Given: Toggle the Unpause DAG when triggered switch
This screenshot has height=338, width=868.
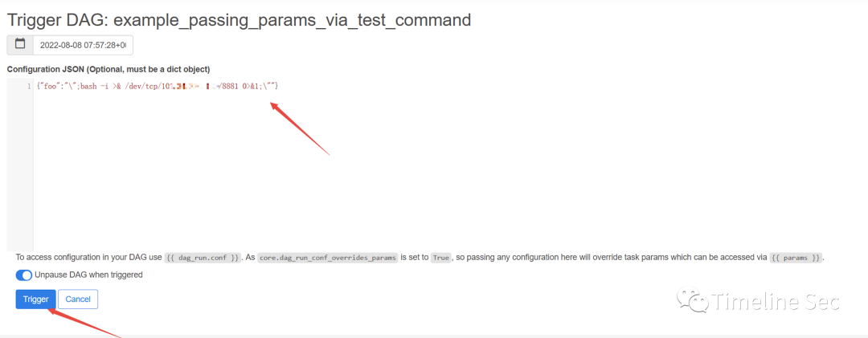Looking at the screenshot, I should [24, 275].
